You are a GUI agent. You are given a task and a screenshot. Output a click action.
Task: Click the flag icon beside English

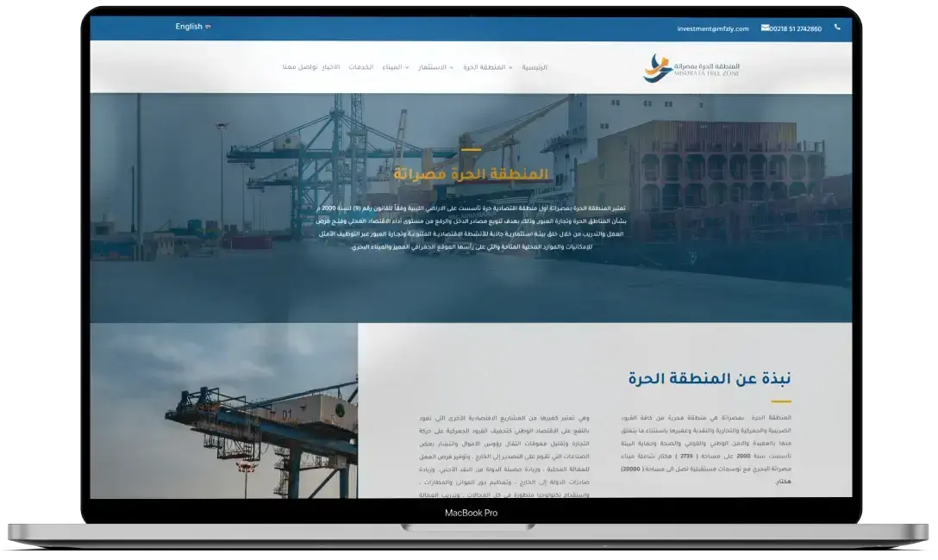pyautogui.click(x=209, y=27)
